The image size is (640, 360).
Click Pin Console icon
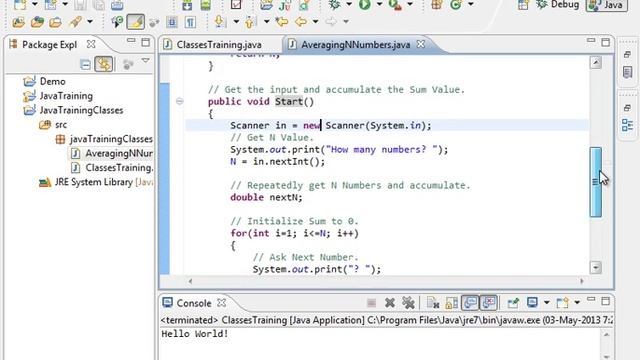click(513, 302)
